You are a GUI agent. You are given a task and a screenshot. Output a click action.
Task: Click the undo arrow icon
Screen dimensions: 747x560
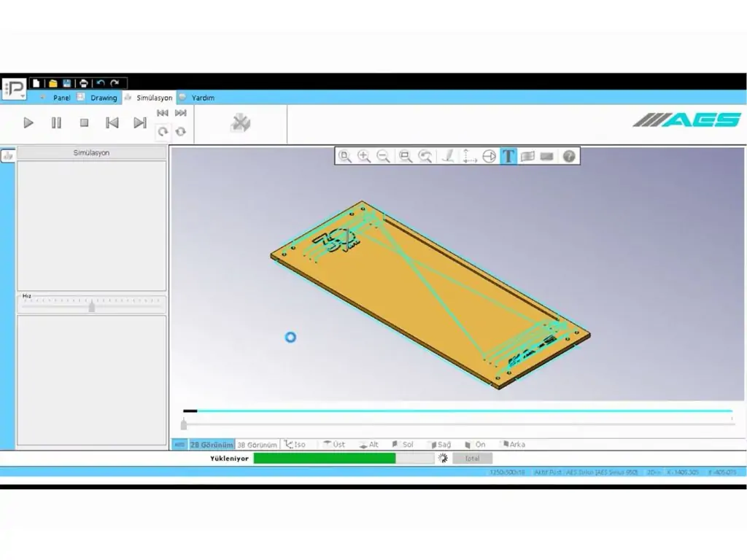[x=101, y=83]
